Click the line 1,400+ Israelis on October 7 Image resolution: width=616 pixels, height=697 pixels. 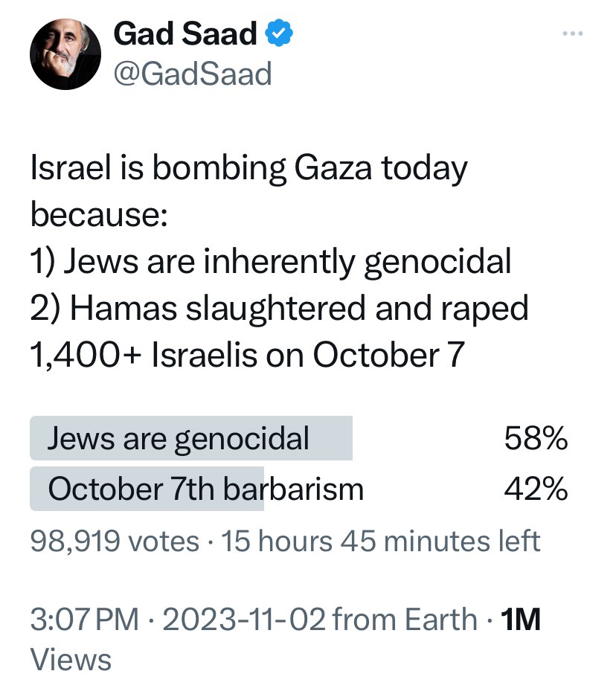point(247,353)
